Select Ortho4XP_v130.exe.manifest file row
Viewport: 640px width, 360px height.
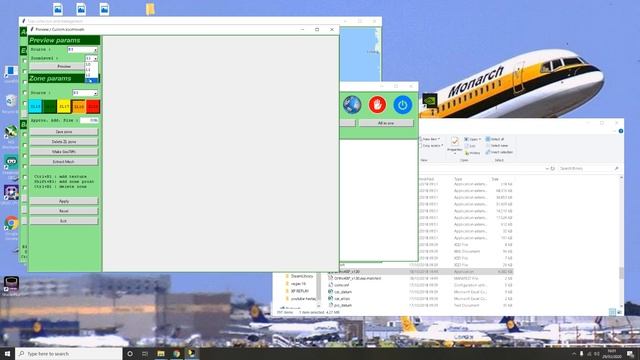420,278
